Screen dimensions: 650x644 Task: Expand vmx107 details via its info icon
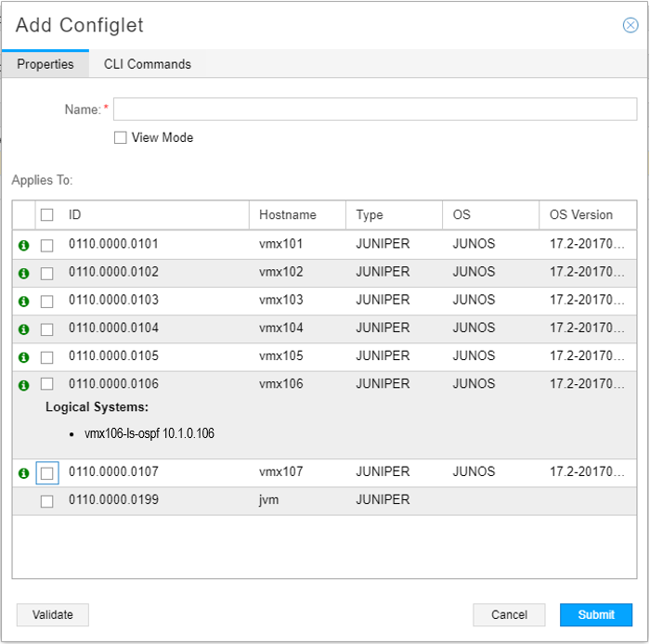point(23,473)
